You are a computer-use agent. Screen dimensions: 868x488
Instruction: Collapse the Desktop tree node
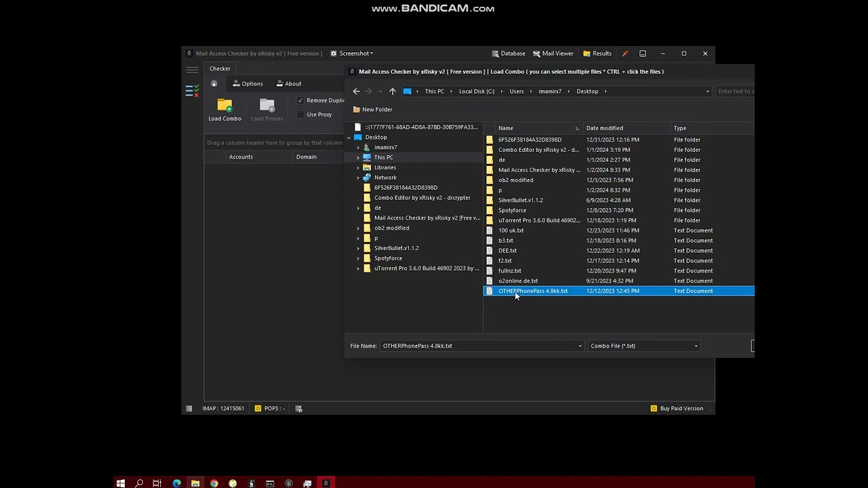(x=349, y=138)
